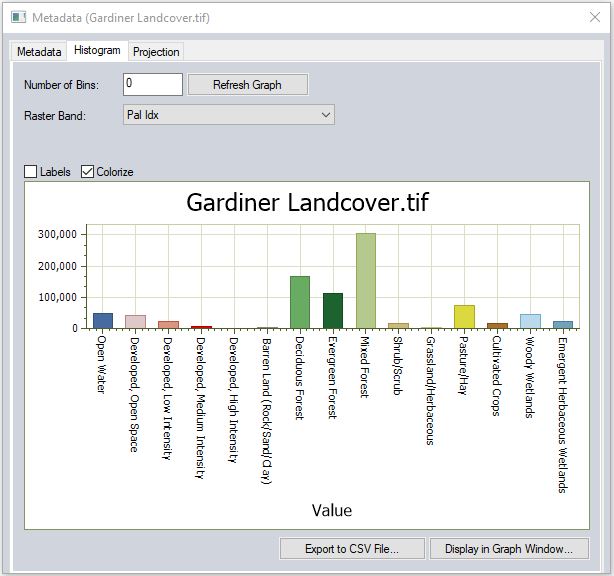614x576 pixels.
Task: Click Display in Graph Window button
Action: click(x=509, y=548)
